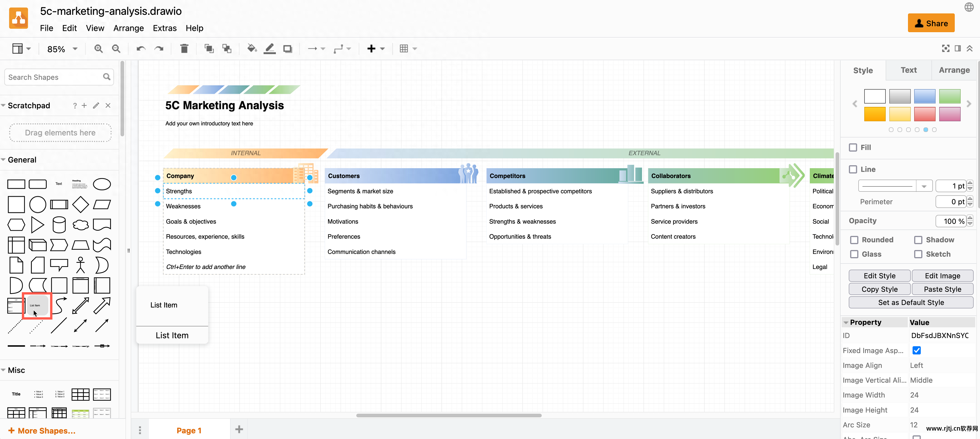Toggle the Rounded checkbox
The height and width of the screenshot is (439, 980).
tap(854, 240)
